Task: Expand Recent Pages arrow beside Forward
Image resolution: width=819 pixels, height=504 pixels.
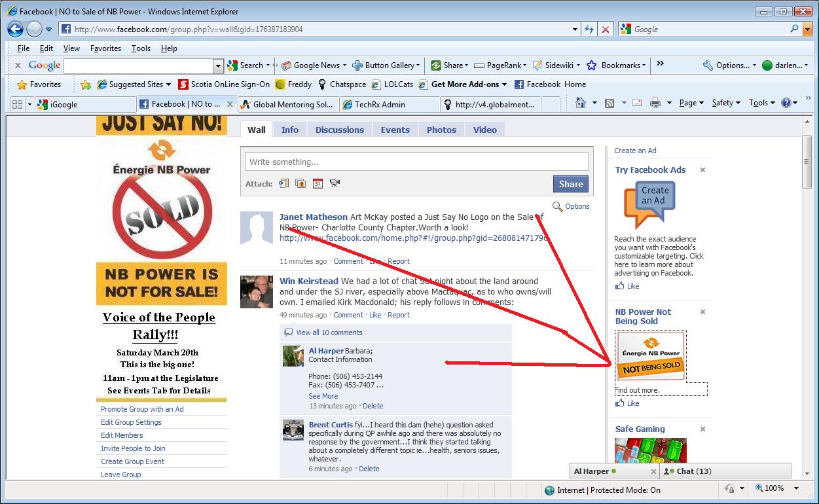Action: [x=48, y=29]
